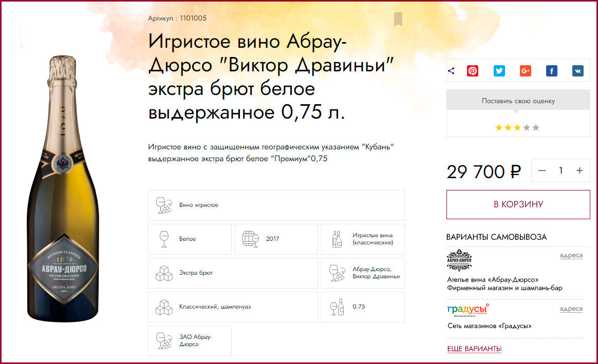
Task: Share on VK
Action: [578, 71]
